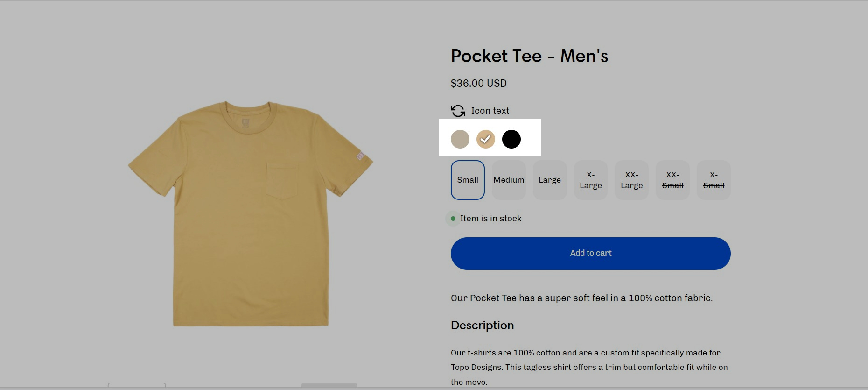Choose the black color swatch
The width and height of the screenshot is (868, 390).
pos(511,139)
